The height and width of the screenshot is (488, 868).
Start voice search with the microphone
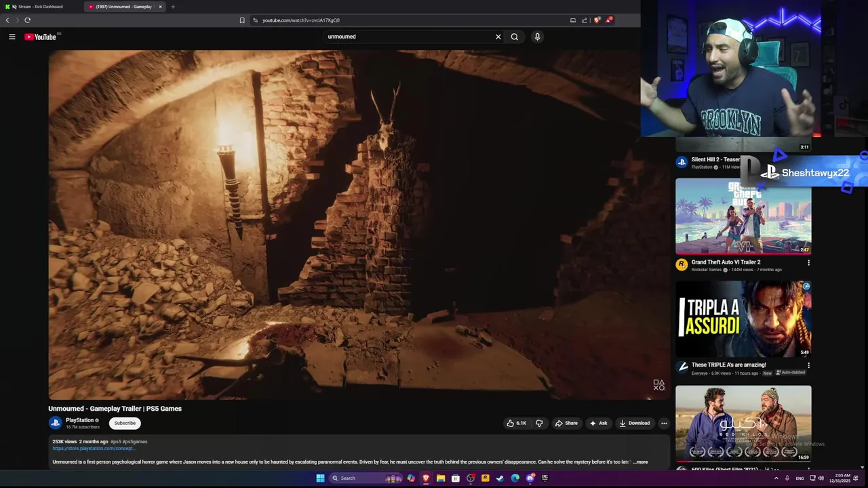point(537,37)
